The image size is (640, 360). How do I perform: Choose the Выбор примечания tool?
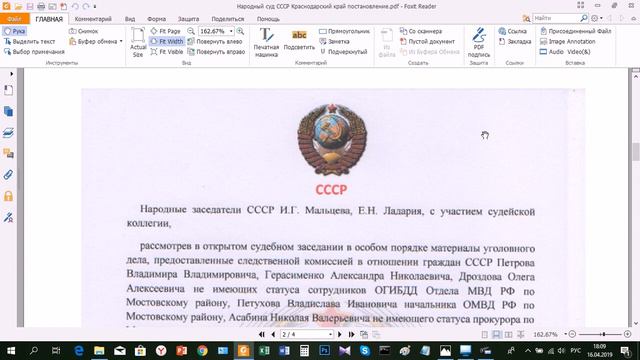34,52
